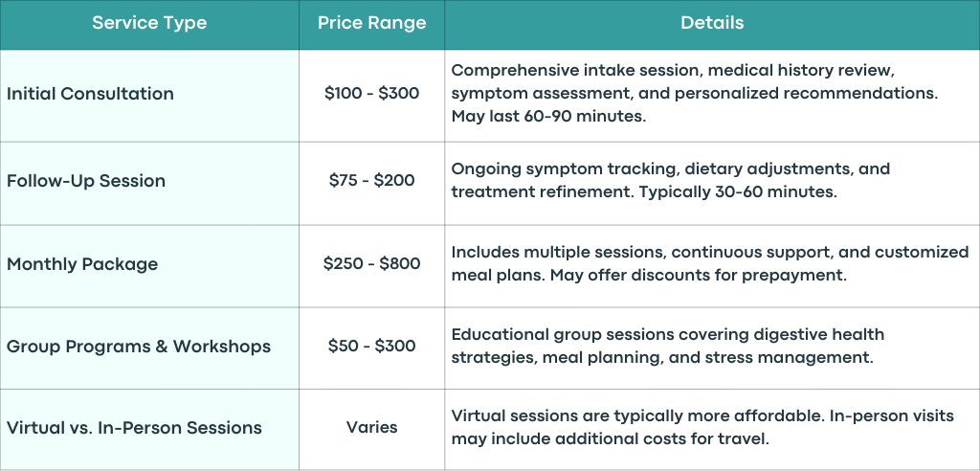Click the multiple sessions continuous support text

click(709, 263)
